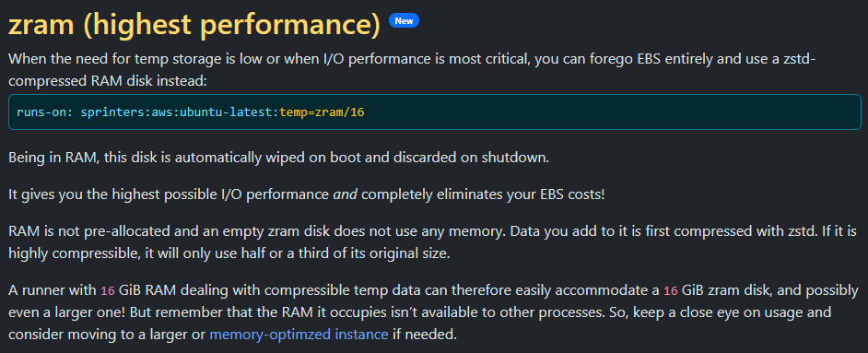This screenshot has height=353, width=868.
Task: Click "sprinters:aws:ubuntu-latest:" in the code snippet
Action: tap(180, 112)
